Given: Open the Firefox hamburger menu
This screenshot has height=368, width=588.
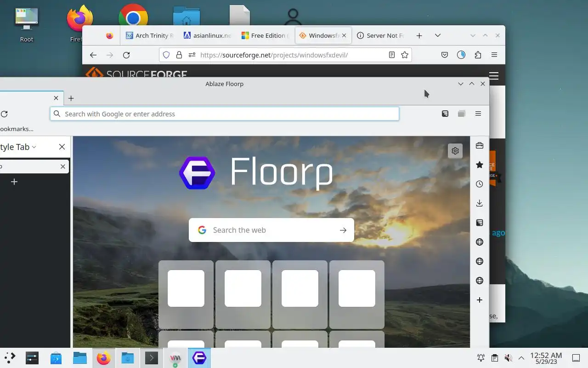Looking at the screenshot, I should point(494,55).
